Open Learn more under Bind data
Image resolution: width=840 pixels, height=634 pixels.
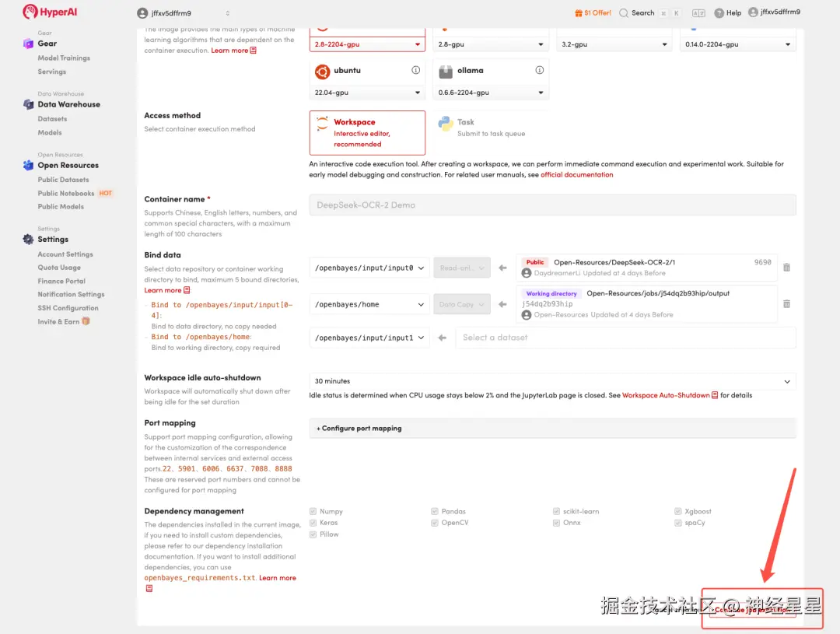pyautogui.click(x=163, y=290)
